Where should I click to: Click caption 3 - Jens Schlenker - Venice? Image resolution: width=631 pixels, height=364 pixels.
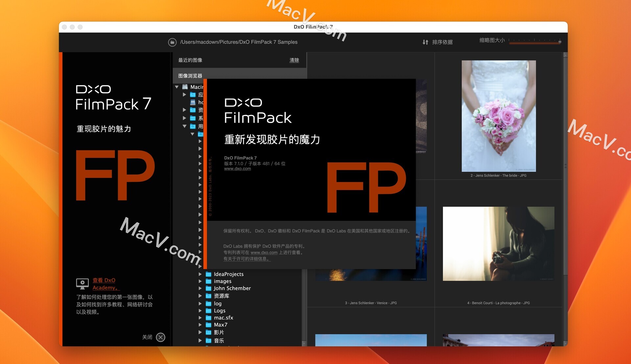pyautogui.click(x=371, y=303)
